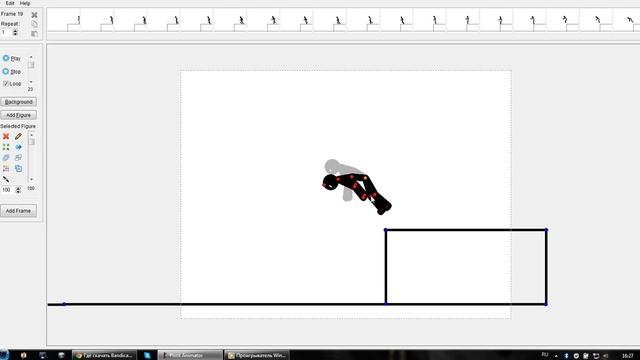The height and width of the screenshot is (360, 640).
Task: Center the figure using green arrows icon
Action: pos(6,147)
